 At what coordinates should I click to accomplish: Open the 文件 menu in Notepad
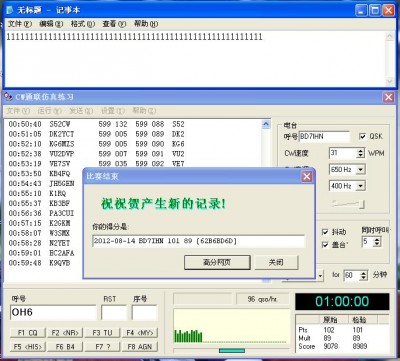[x=19, y=24]
